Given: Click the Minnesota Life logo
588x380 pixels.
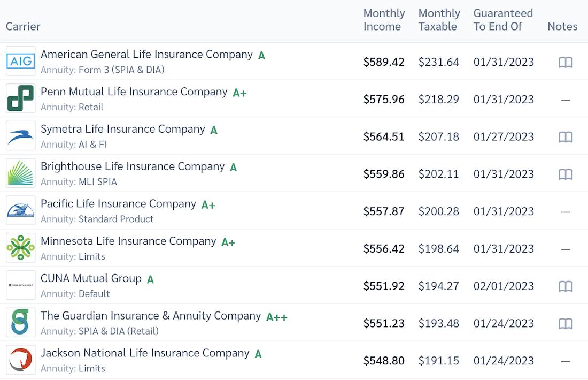Looking at the screenshot, I should pos(21,248).
